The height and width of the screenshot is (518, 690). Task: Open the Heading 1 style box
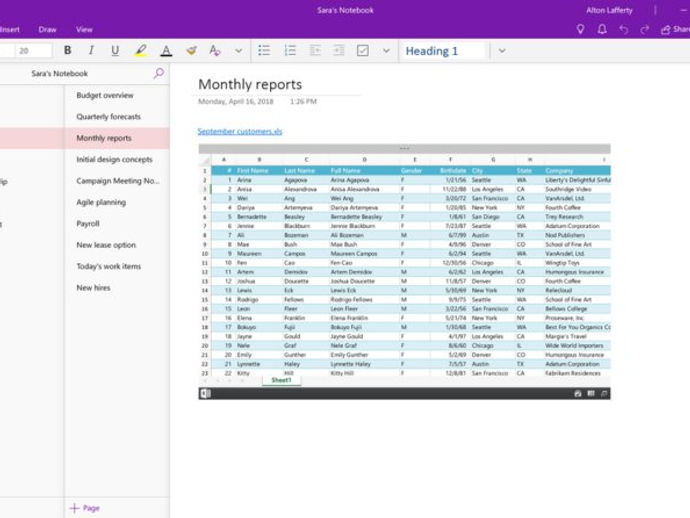(443, 51)
